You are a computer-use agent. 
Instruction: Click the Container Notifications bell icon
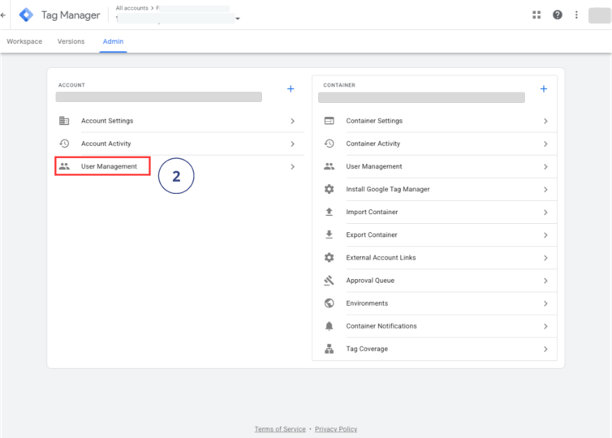point(329,326)
